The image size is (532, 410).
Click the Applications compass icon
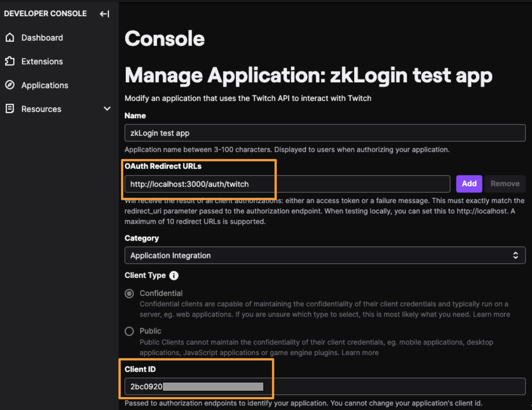[x=10, y=85]
